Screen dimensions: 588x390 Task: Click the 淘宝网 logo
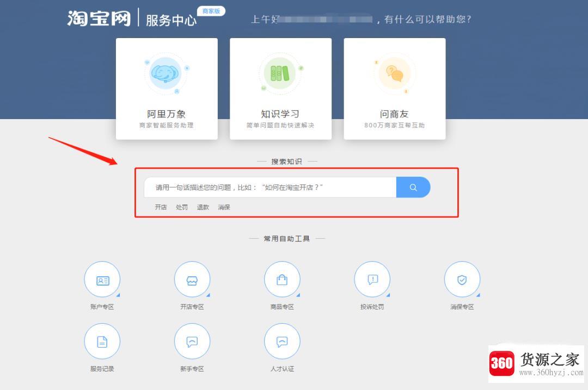pos(99,18)
